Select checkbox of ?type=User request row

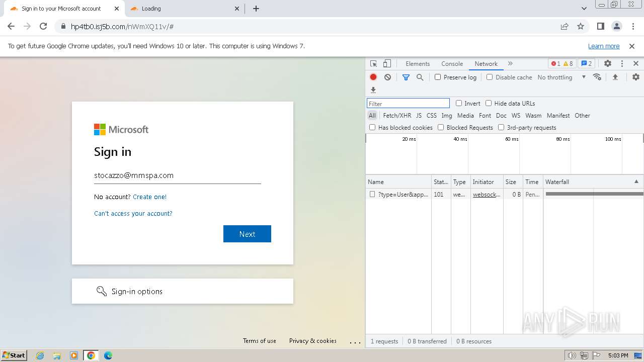(372, 194)
